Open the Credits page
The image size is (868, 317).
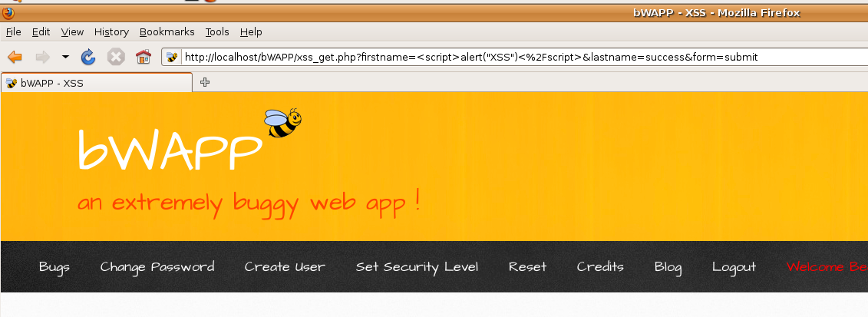[x=600, y=266]
